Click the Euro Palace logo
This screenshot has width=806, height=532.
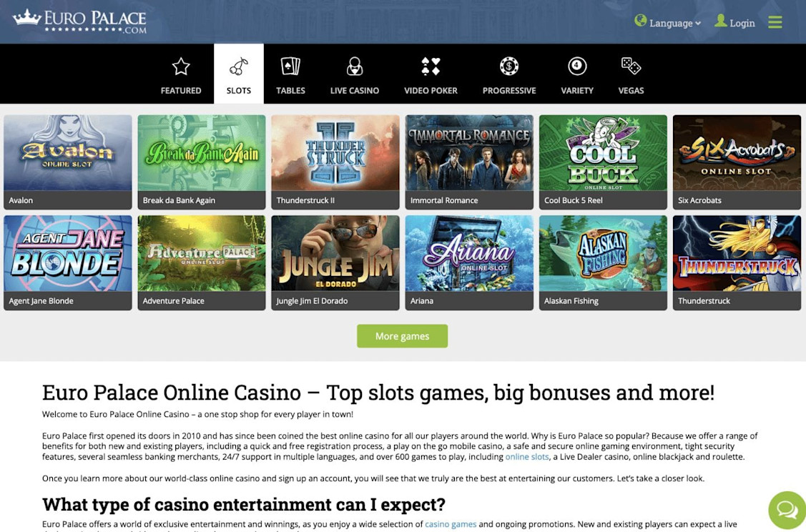click(79, 21)
